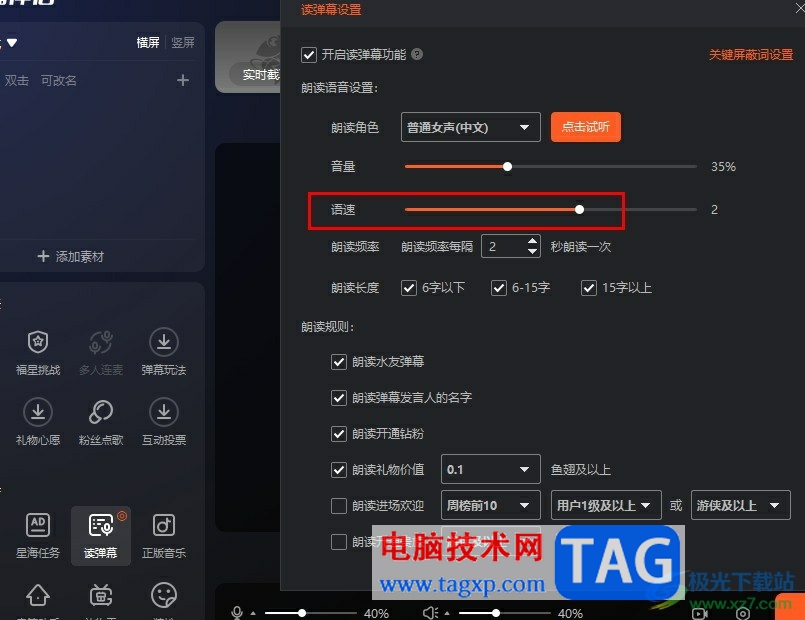
Task: Open the 多人连麦 feature
Action: click(x=101, y=352)
